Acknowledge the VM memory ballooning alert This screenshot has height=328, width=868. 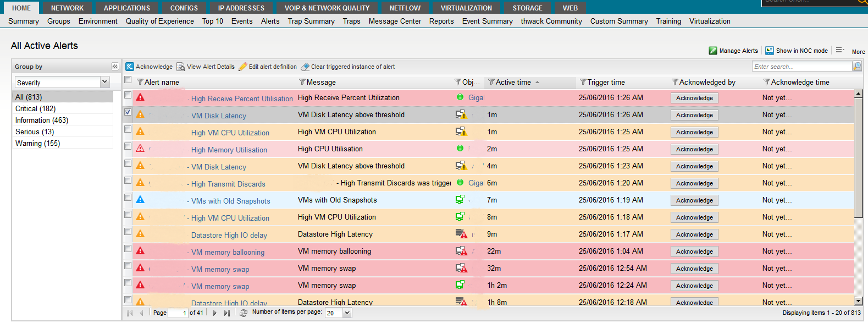coord(694,252)
